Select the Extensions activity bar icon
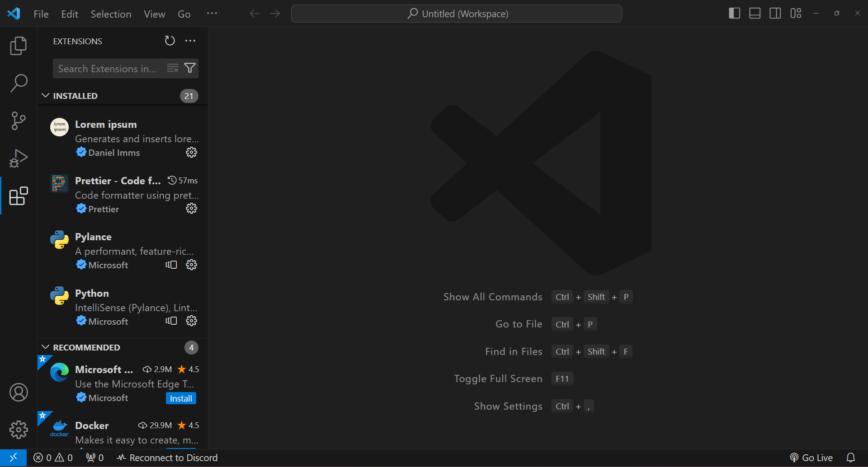The height and width of the screenshot is (467, 868). [19, 196]
